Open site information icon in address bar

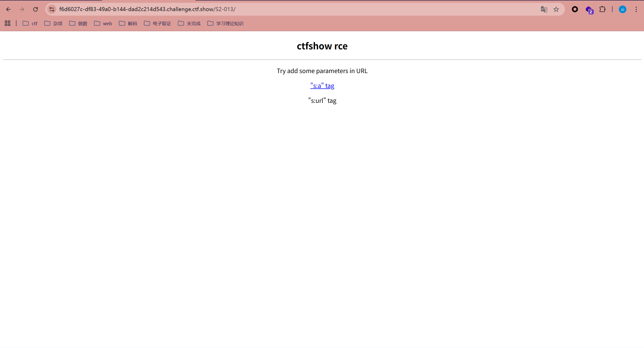[52, 9]
